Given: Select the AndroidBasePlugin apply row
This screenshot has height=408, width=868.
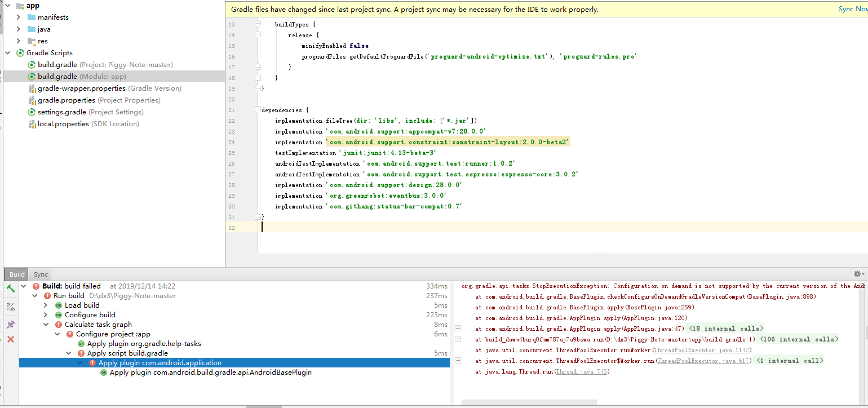Looking at the screenshot, I should pos(211,372).
